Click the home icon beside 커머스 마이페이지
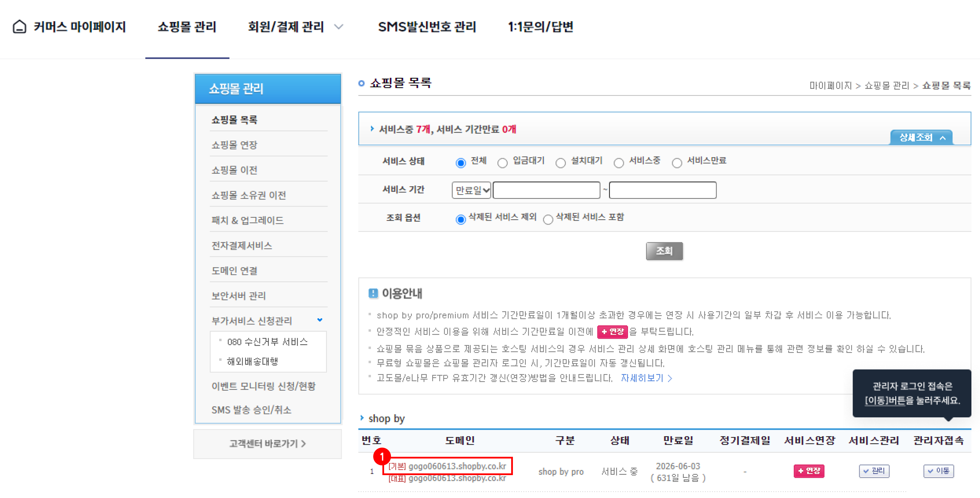Screen dimensions: 980x498 coord(19,27)
